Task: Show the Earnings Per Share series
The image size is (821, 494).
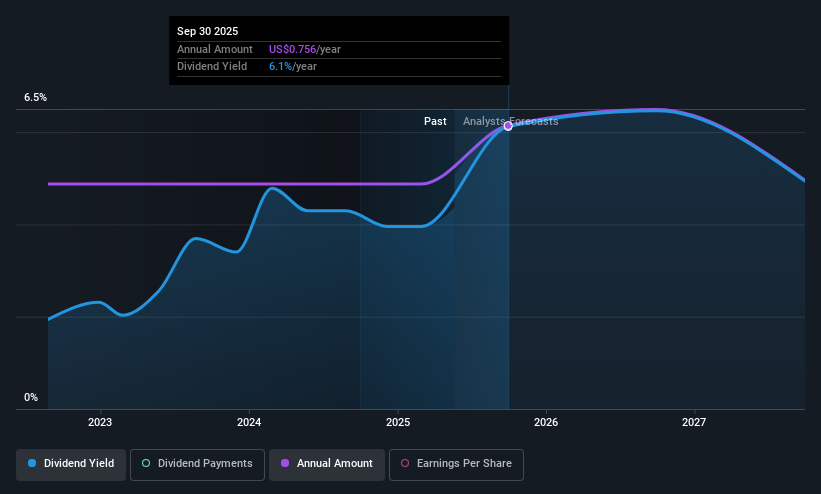Action: pos(456,465)
